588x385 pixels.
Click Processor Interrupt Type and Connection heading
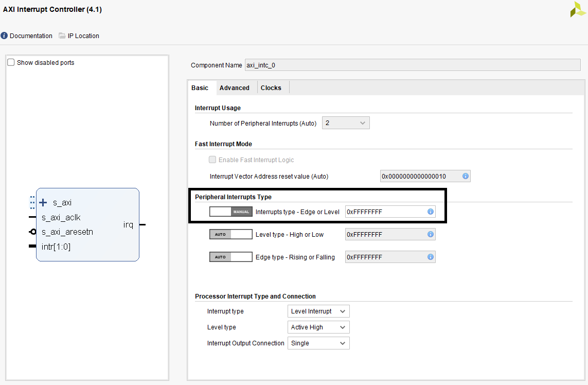click(255, 296)
